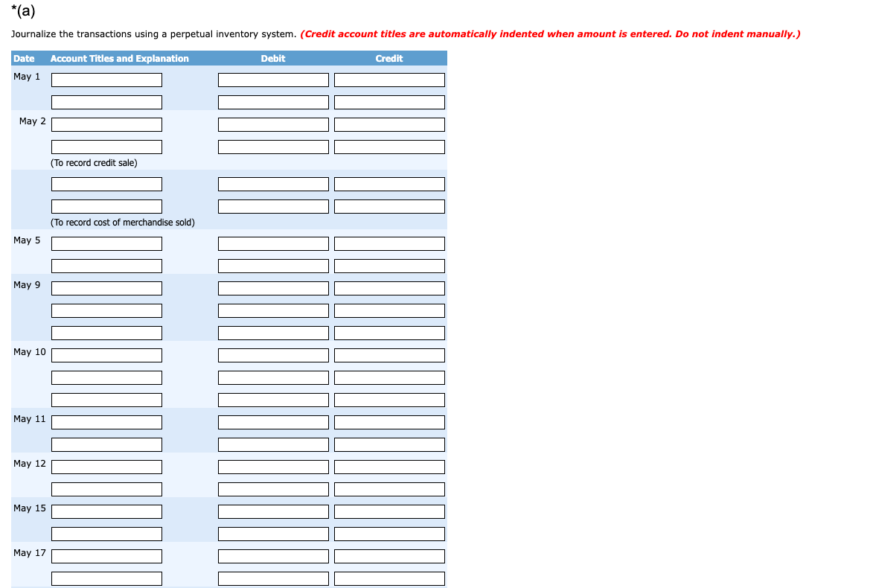The image size is (870, 588).
Task: Click the May 10 first debit field
Action: pos(273,356)
